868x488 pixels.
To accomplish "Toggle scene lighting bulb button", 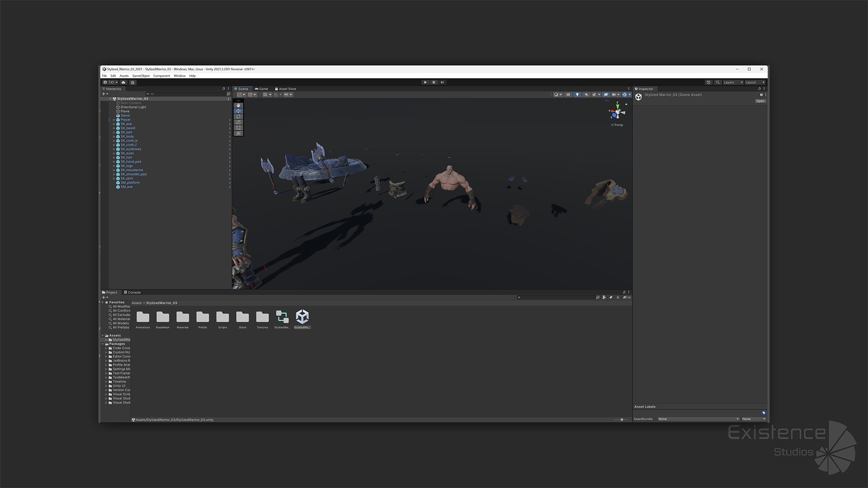I will [x=577, y=95].
